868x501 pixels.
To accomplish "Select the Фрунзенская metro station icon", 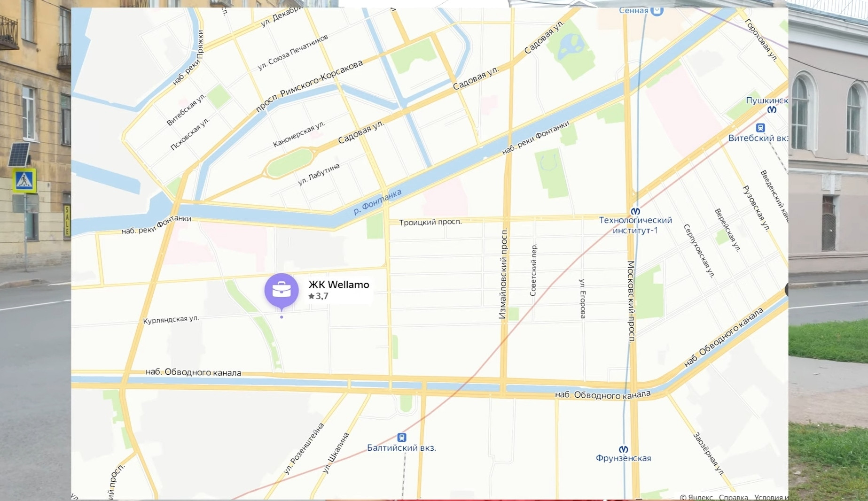I will (x=624, y=449).
